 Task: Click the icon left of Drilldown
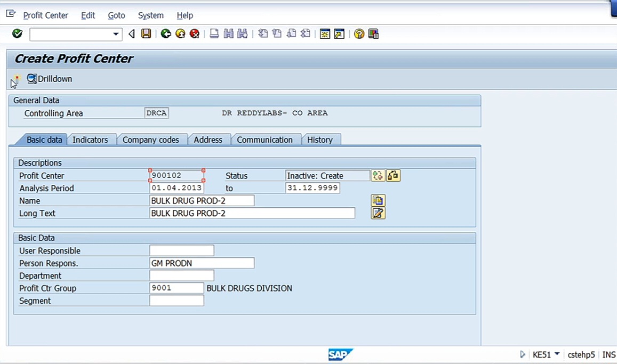point(17,79)
